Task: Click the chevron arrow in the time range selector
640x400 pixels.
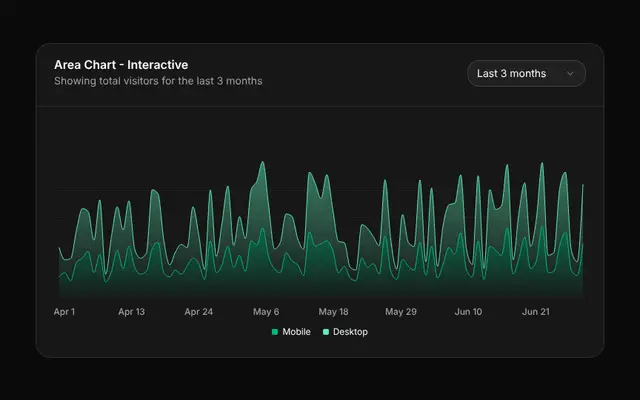Action: [570, 73]
